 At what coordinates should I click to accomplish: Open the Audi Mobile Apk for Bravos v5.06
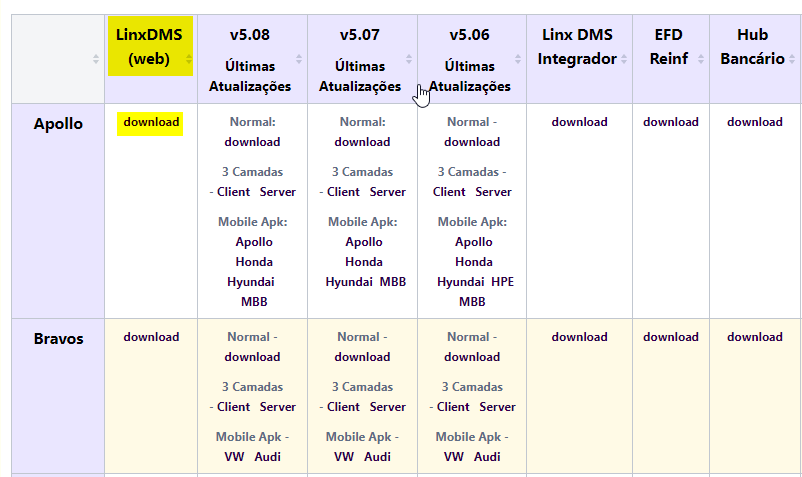coord(487,457)
